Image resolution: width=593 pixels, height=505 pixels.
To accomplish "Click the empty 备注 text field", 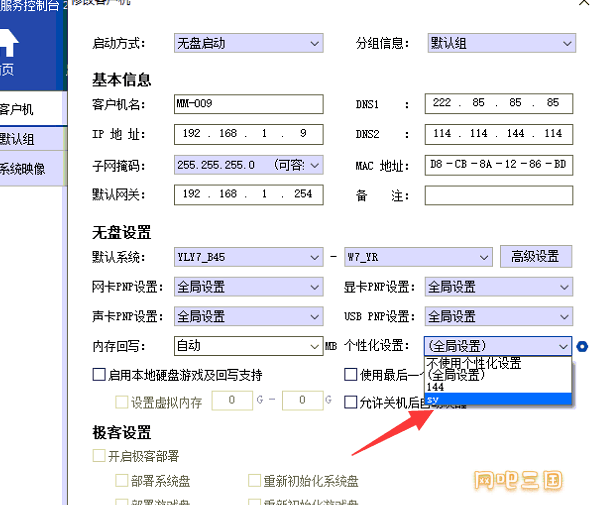I will click(498, 195).
